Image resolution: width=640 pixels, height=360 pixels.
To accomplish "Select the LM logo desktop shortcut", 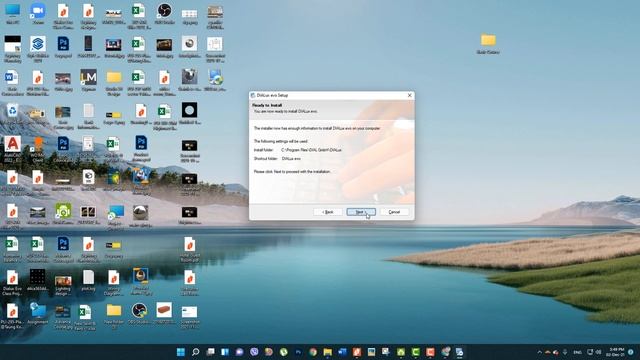I will [x=88, y=80].
